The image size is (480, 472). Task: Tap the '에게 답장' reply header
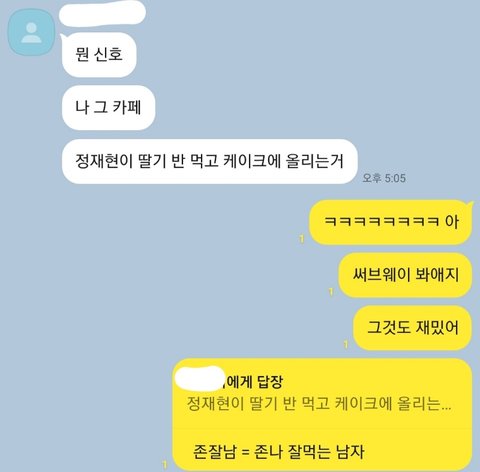[254, 381]
